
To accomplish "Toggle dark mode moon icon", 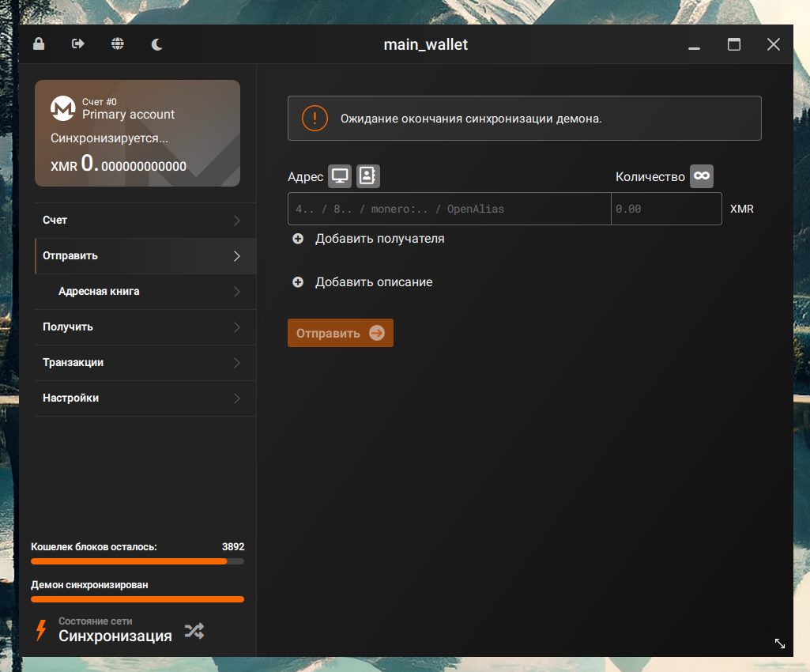I will point(156,44).
